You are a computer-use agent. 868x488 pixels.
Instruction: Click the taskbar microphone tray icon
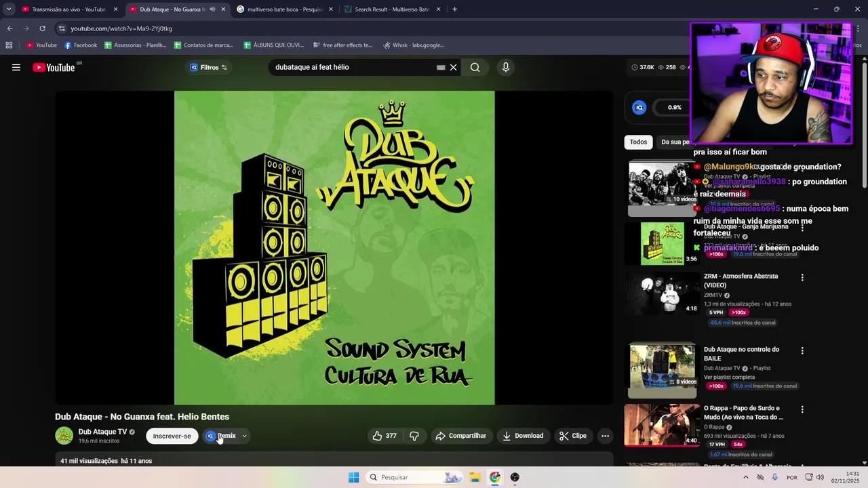tap(774, 477)
